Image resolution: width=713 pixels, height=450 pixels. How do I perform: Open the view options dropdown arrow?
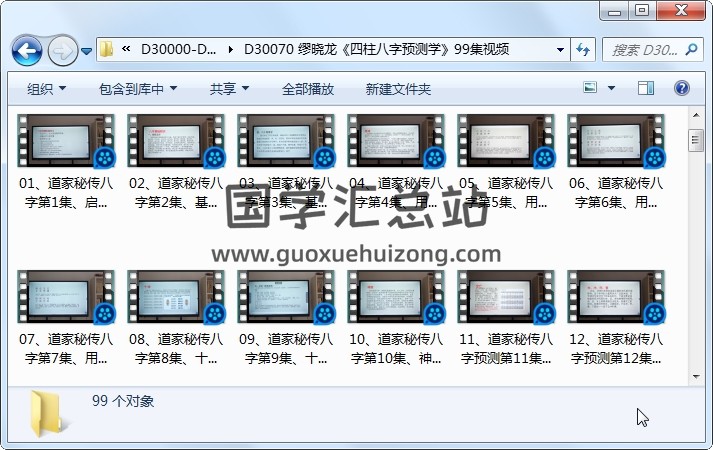[x=611, y=88]
